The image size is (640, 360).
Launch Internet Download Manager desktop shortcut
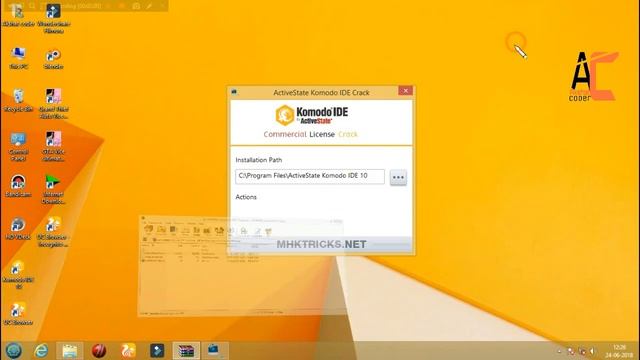53,189
